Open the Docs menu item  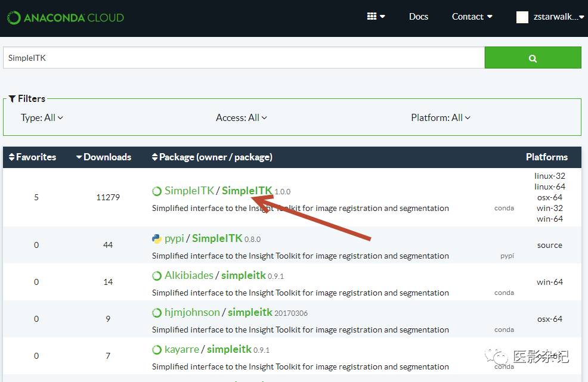[x=418, y=17]
